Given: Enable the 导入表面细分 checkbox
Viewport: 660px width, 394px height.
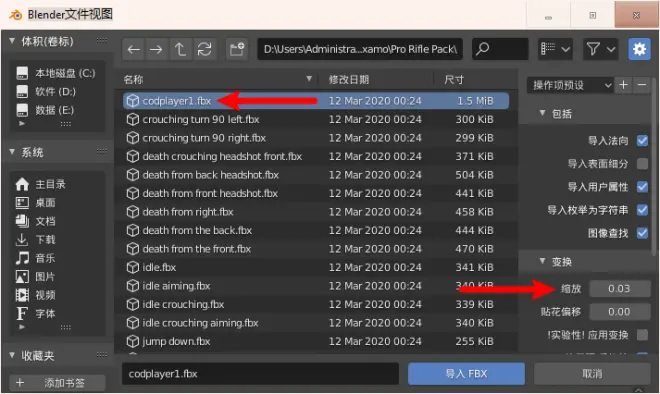Looking at the screenshot, I should coord(642,164).
